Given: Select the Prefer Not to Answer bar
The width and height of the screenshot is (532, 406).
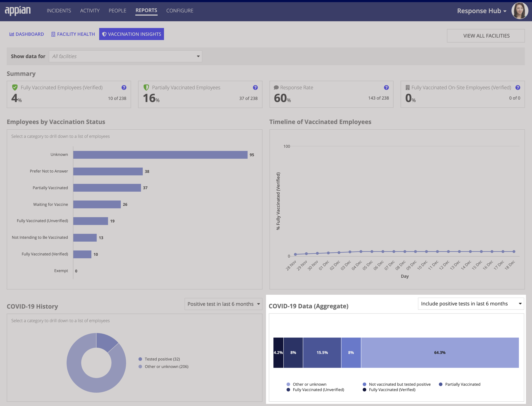Looking at the screenshot, I should pos(108,171).
